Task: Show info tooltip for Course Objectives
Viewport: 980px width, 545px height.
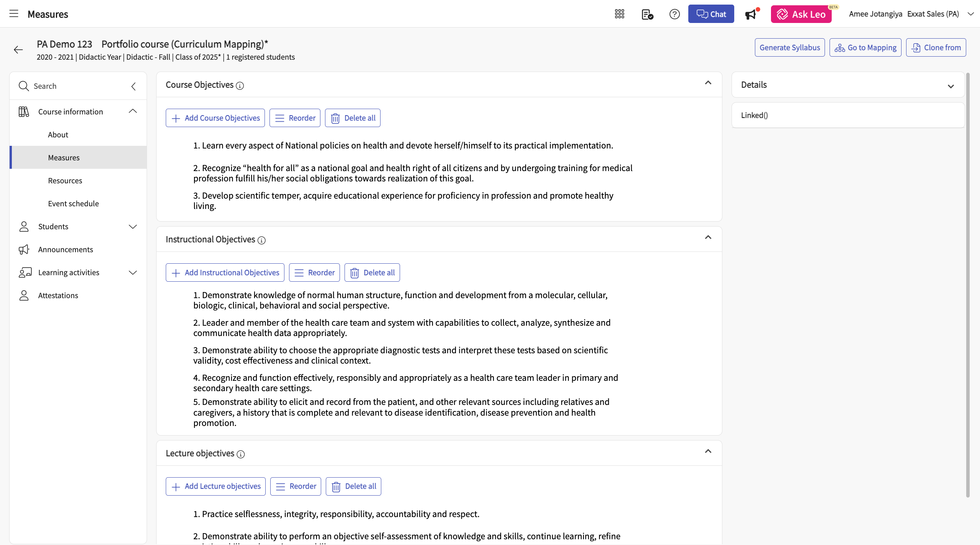Action: pos(240,86)
